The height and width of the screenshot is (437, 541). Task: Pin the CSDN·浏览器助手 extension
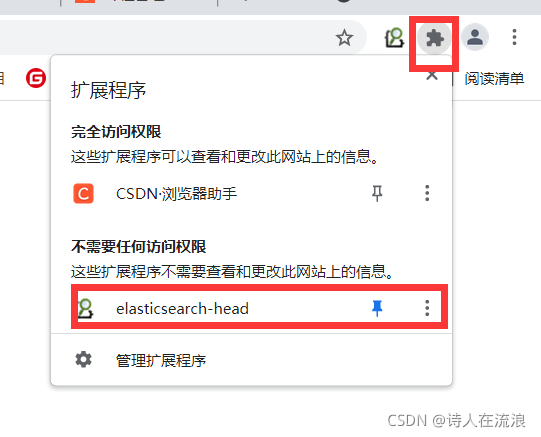point(377,193)
